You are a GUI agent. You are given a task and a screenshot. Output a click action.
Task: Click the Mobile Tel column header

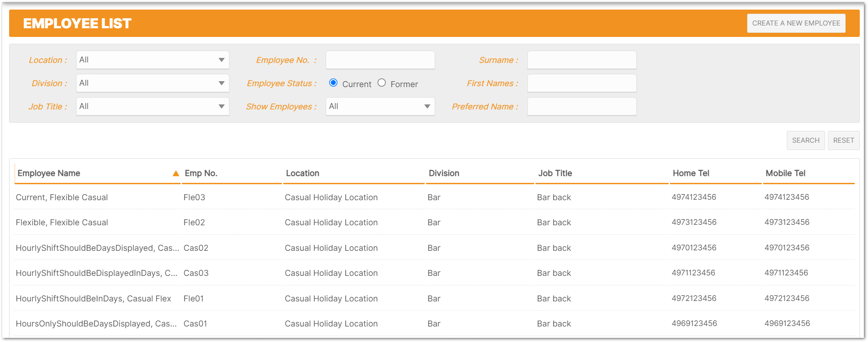tap(785, 173)
